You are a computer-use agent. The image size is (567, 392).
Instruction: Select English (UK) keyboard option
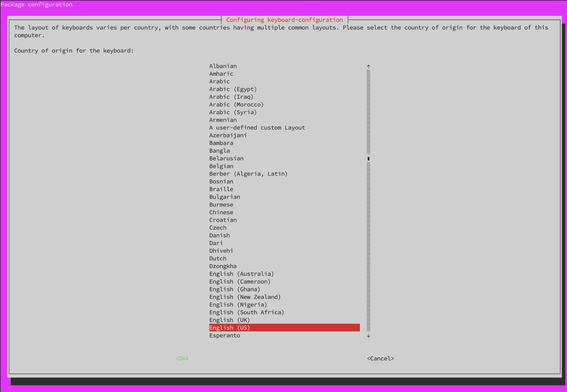coord(230,320)
